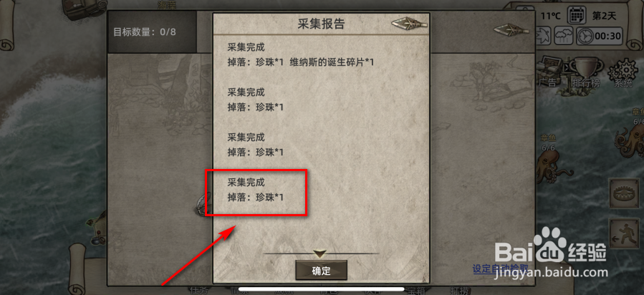Confirm the report with 确定 button

pos(321,271)
